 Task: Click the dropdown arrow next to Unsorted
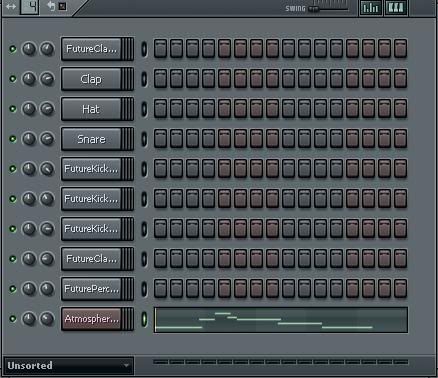tap(126, 366)
